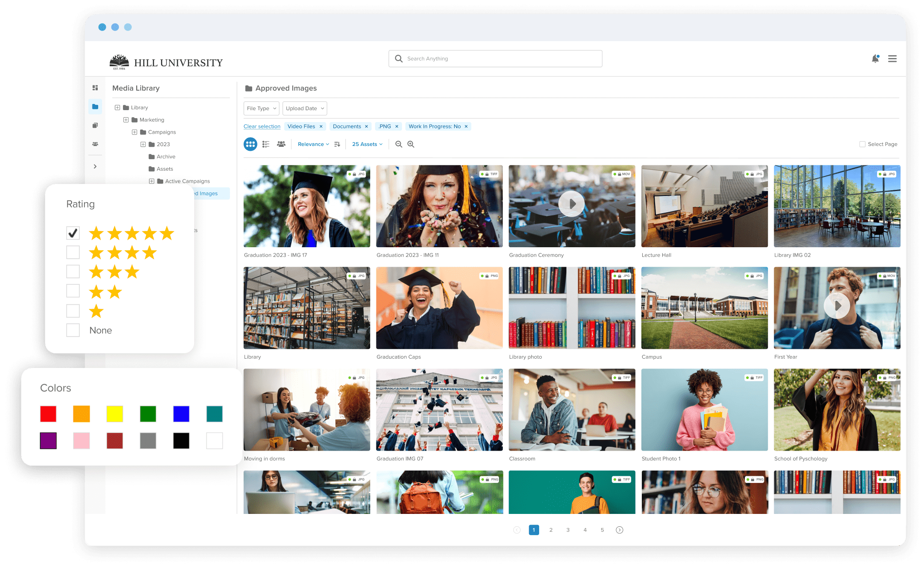This screenshot has height=567, width=924.
Task: Open the Relevance sort dropdown
Action: click(x=313, y=144)
